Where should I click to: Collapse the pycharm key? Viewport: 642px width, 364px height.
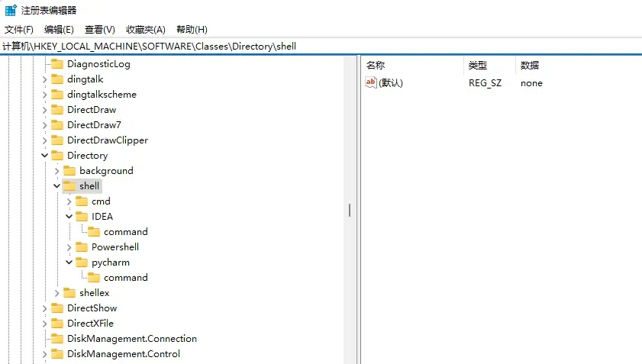coord(69,263)
